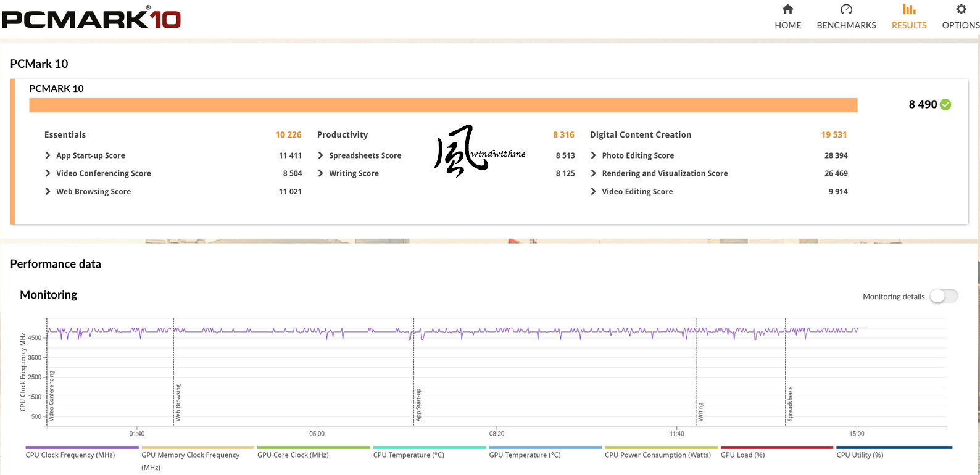Toggle the Monitoring details switch

tap(944, 296)
